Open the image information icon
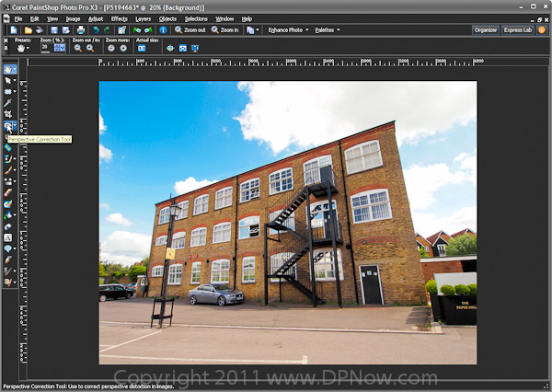 164,30
